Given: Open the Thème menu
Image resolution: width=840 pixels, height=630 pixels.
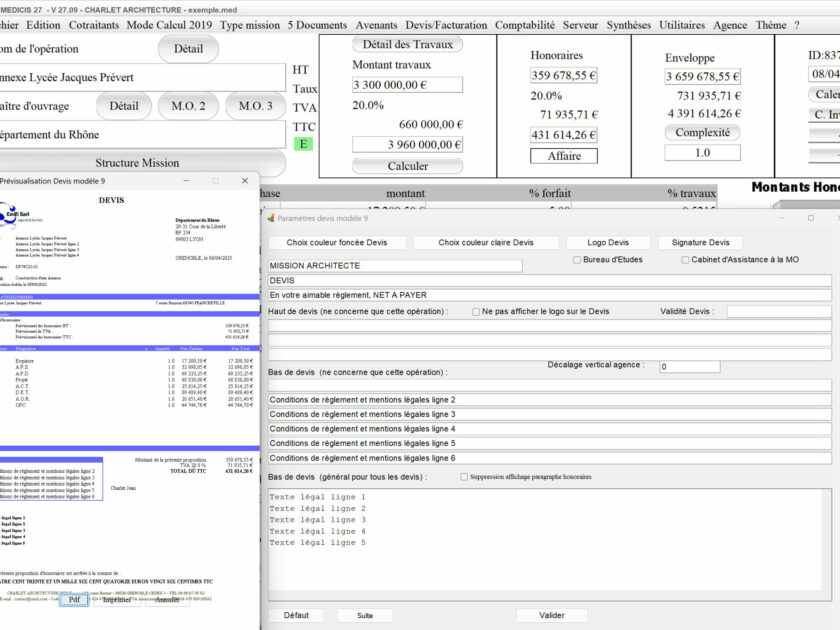Looking at the screenshot, I should [771, 25].
